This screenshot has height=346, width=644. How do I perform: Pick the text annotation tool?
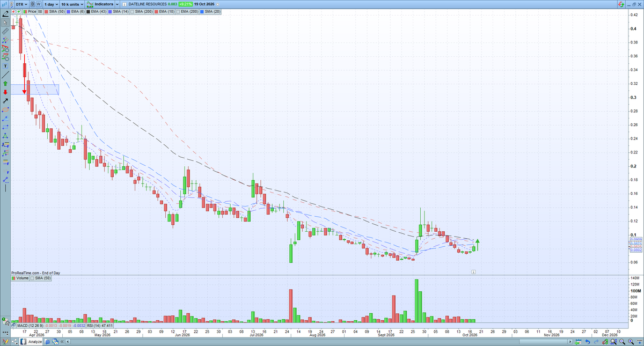(5, 65)
